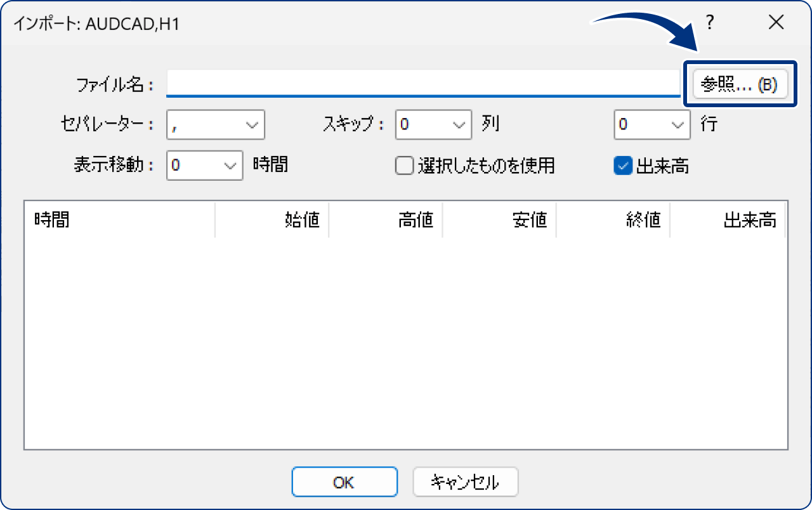
Task: Close the インポート dialog
Action: pyautogui.click(x=775, y=22)
